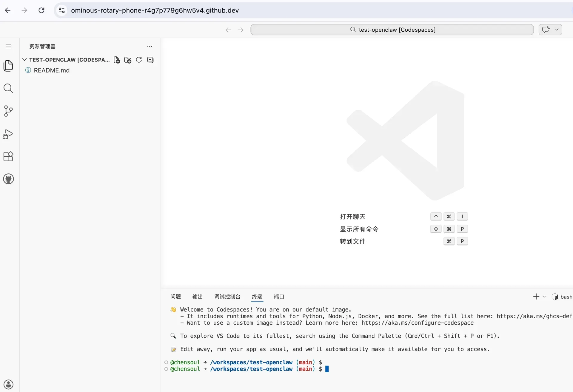Switch to the 端口 panel tab
The height and width of the screenshot is (392, 573).
click(x=278, y=297)
